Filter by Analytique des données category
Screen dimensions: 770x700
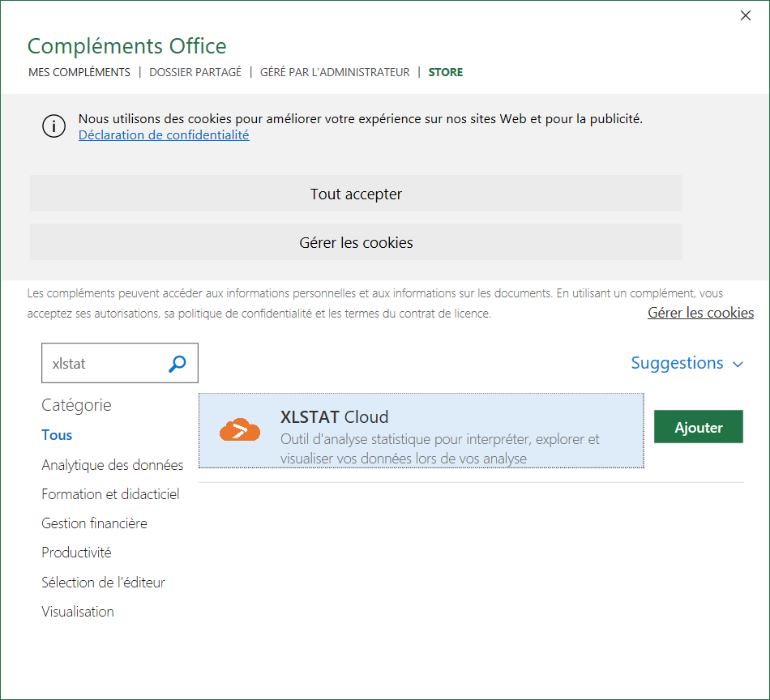113,465
